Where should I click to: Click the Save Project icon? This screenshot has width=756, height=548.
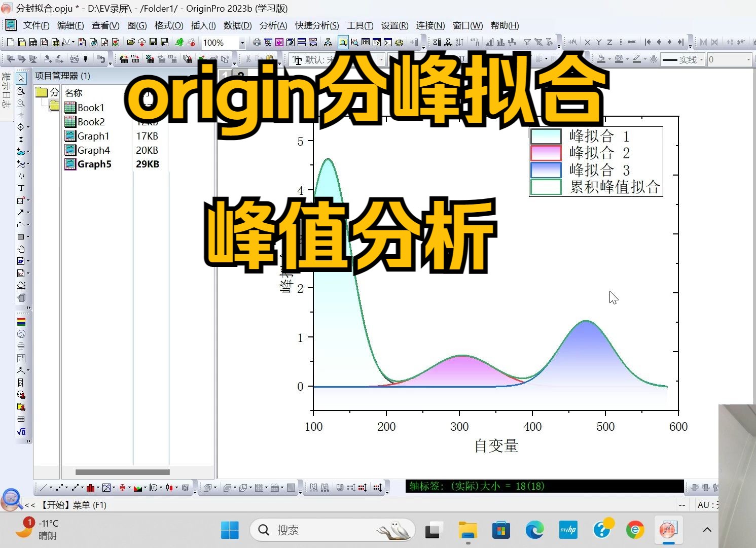point(154,43)
